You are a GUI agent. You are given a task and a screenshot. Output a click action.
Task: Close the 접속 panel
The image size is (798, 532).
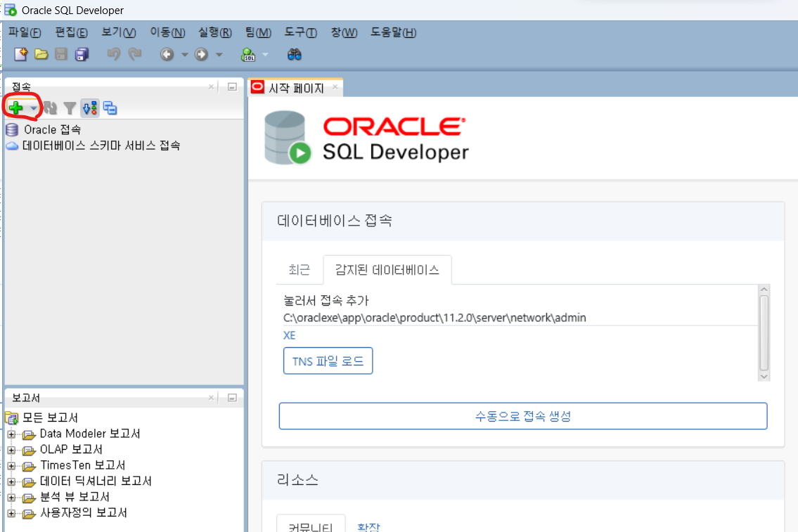(x=211, y=87)
